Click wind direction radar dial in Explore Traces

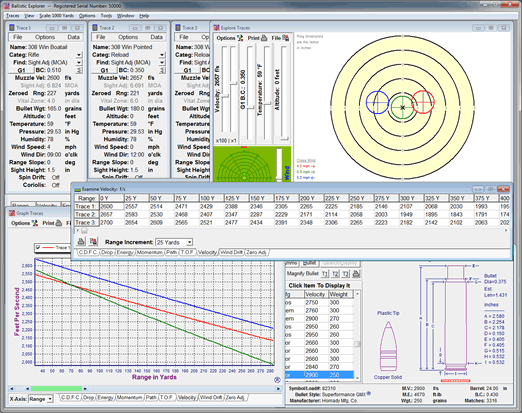[244, 166]
